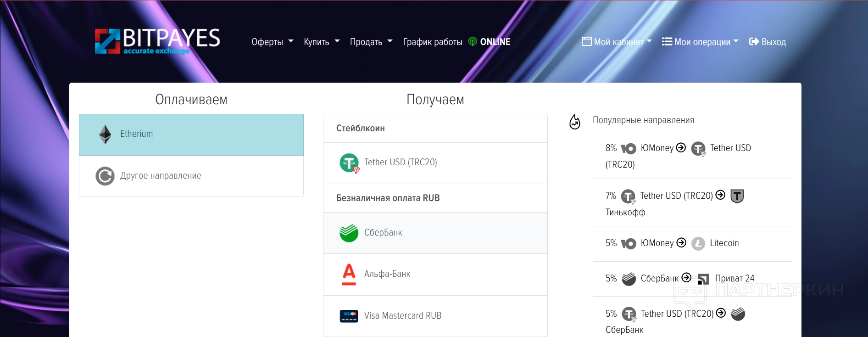The width and height of the screenshot is (868, 337).
Task: Click the Другое направление refresh icon
Action: pyautogui.click(x=105, y=176)
